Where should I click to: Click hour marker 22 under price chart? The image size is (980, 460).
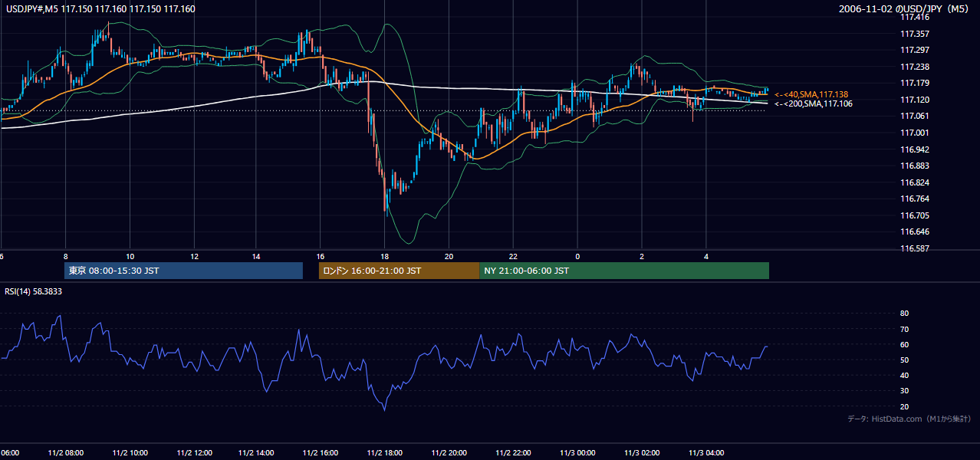coord(514,257)
